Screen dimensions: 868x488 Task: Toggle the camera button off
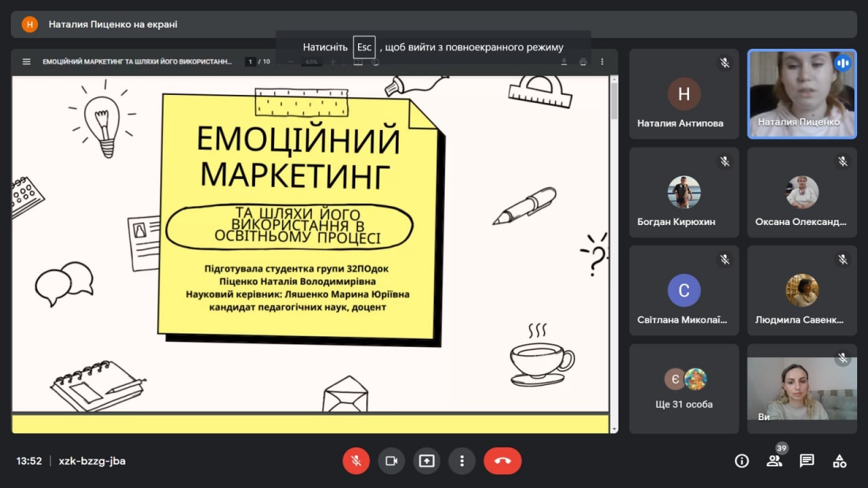(x=391, y=461)
